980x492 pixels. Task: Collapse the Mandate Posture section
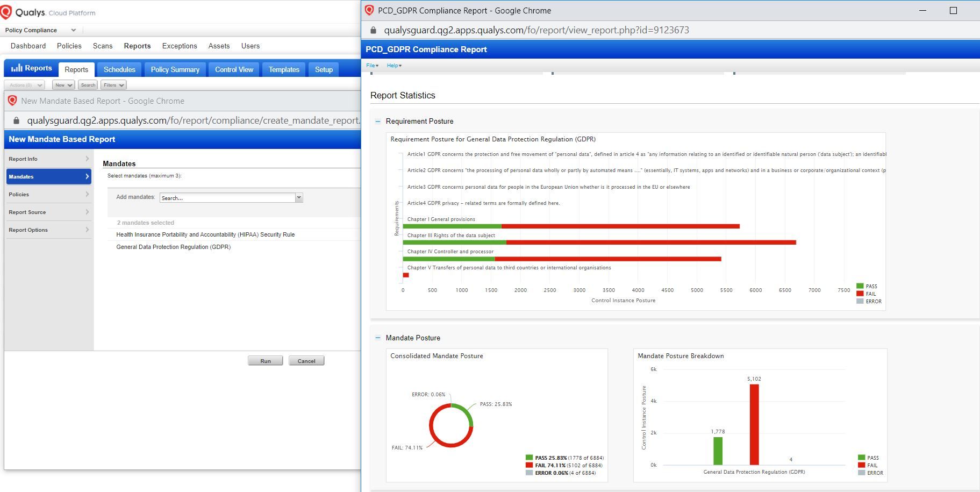pyautogui.click(x=377, y=338)
